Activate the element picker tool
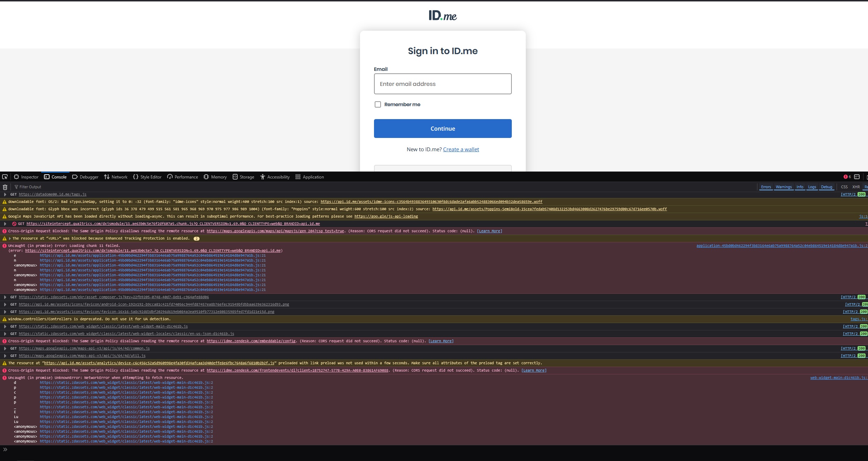Image resolution: width=868 pixels, height=461 pixels. click(x=5, y=177)
